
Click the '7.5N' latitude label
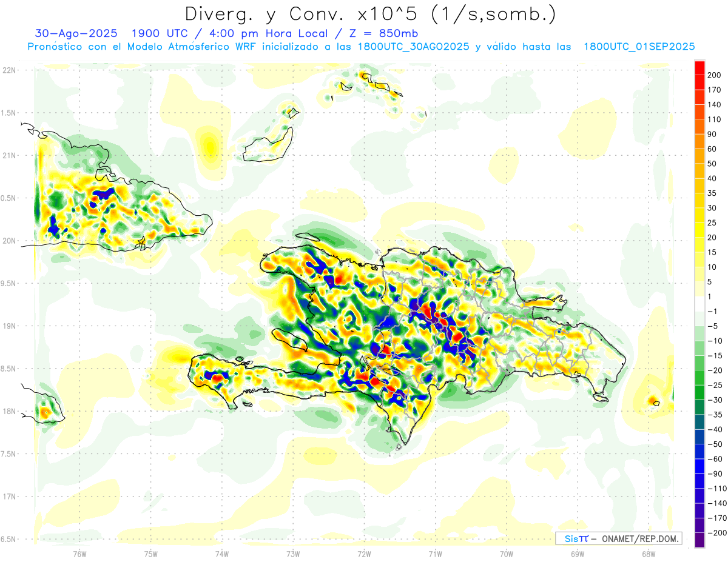click(x=8, y=453)
